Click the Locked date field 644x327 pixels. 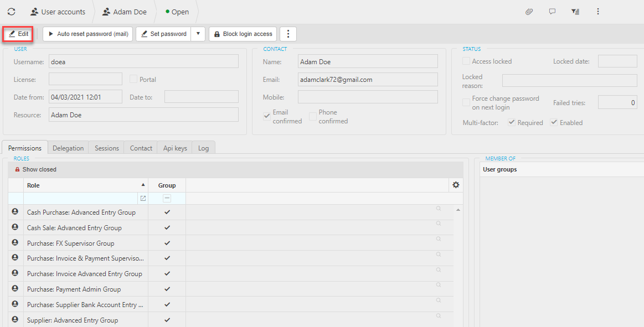point(618,61)
